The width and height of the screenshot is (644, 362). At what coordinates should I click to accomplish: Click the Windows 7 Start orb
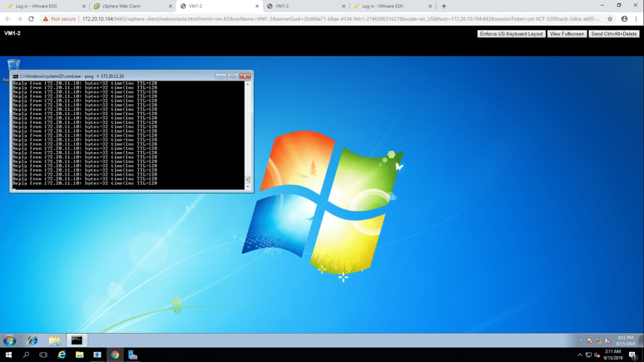pos(10,340)
